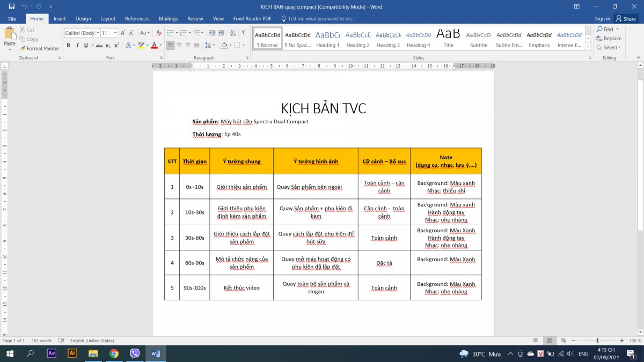Open the File tab

click(12, 19)
